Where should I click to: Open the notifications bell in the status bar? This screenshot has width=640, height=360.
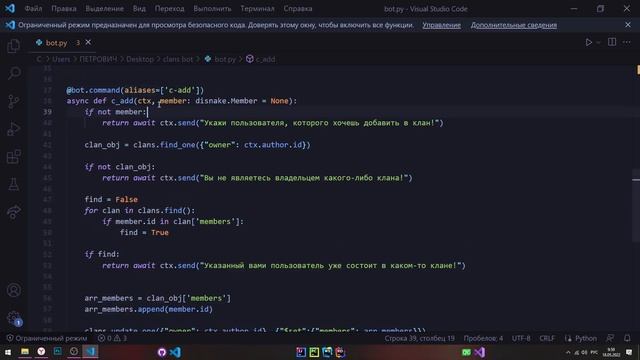[627, 338]
